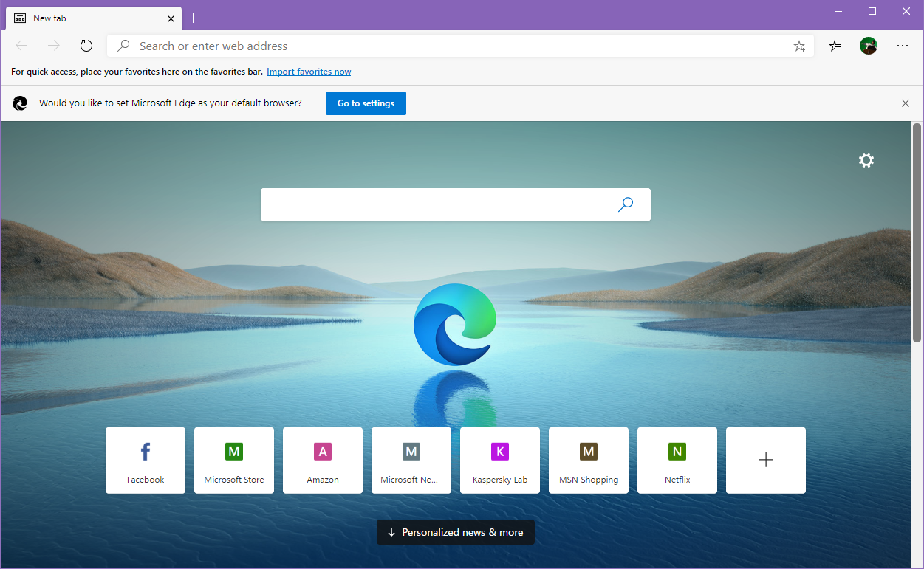Click the page's vertical scrollbar

[917, 232]
